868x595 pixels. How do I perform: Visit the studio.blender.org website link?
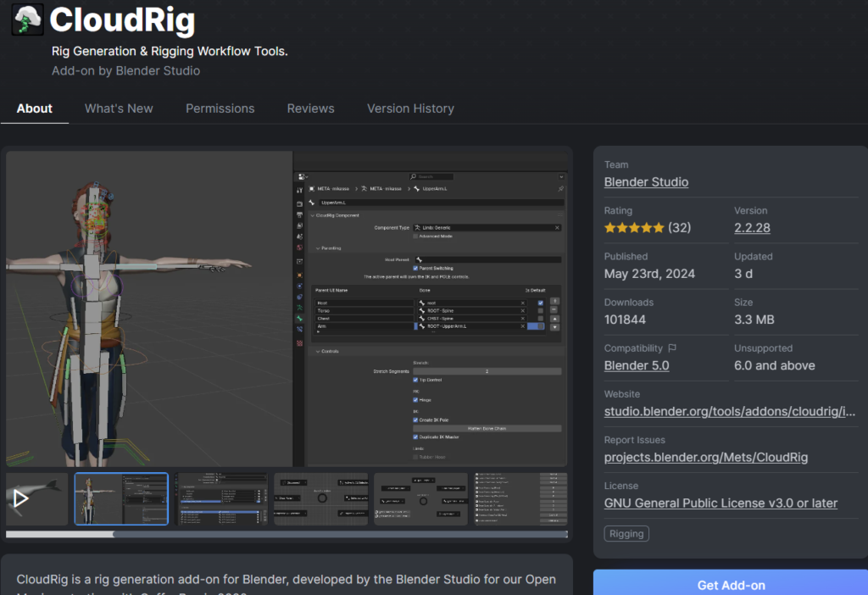pos(730,411)
